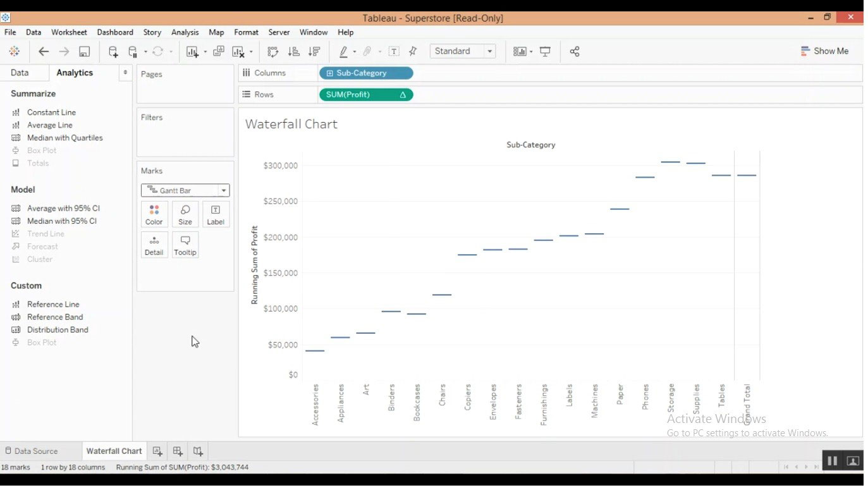Viewport: 868px width, 490px height.
Task: Open the Color mark card
Action: point(154,214)
